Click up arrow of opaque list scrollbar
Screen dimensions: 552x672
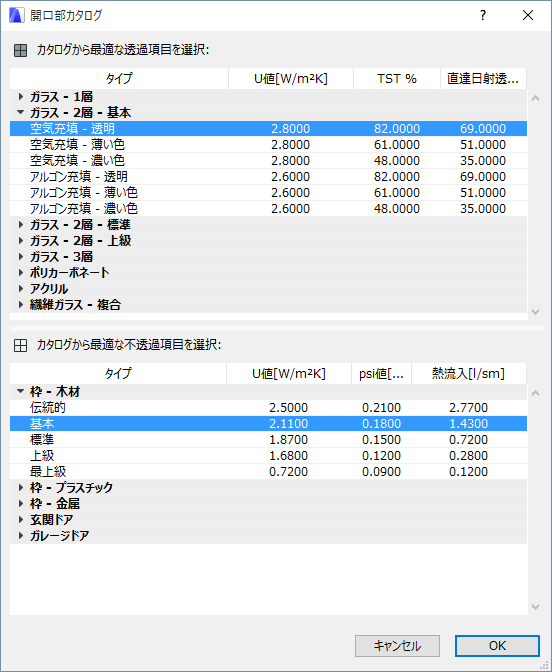535,393
